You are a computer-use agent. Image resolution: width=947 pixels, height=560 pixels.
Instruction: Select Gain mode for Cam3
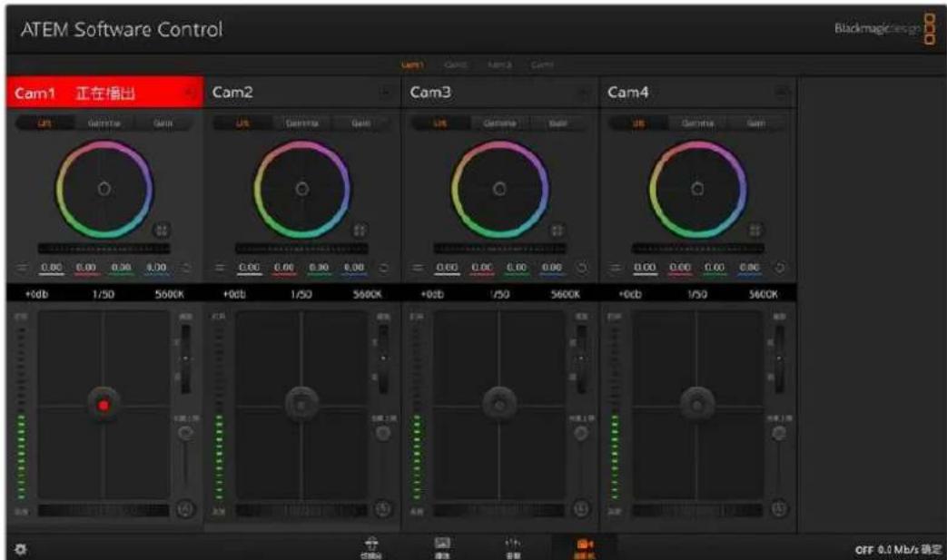[x=558, y=123]
